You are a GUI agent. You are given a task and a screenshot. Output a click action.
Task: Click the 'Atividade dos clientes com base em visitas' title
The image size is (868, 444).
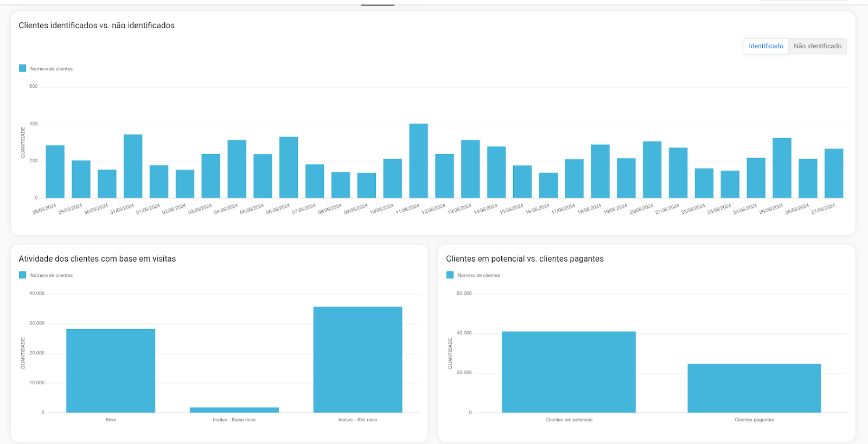[97, 259]
